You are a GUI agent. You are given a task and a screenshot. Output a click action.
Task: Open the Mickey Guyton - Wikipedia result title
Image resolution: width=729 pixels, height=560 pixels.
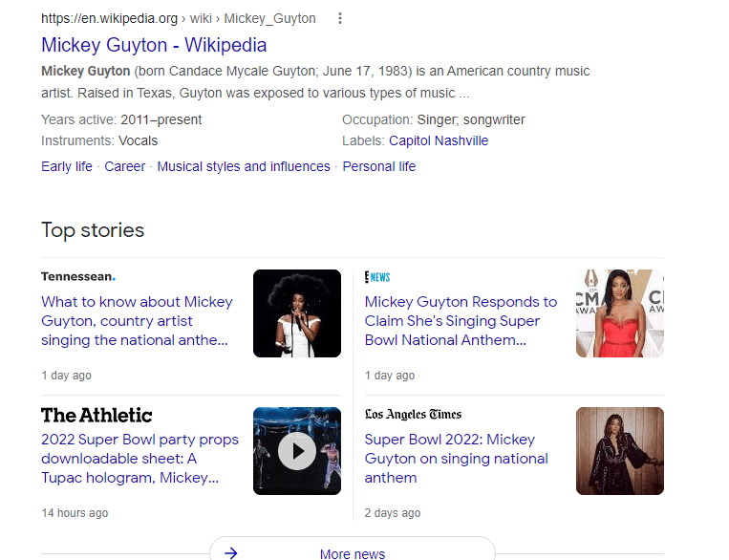(x=154, y=45)
